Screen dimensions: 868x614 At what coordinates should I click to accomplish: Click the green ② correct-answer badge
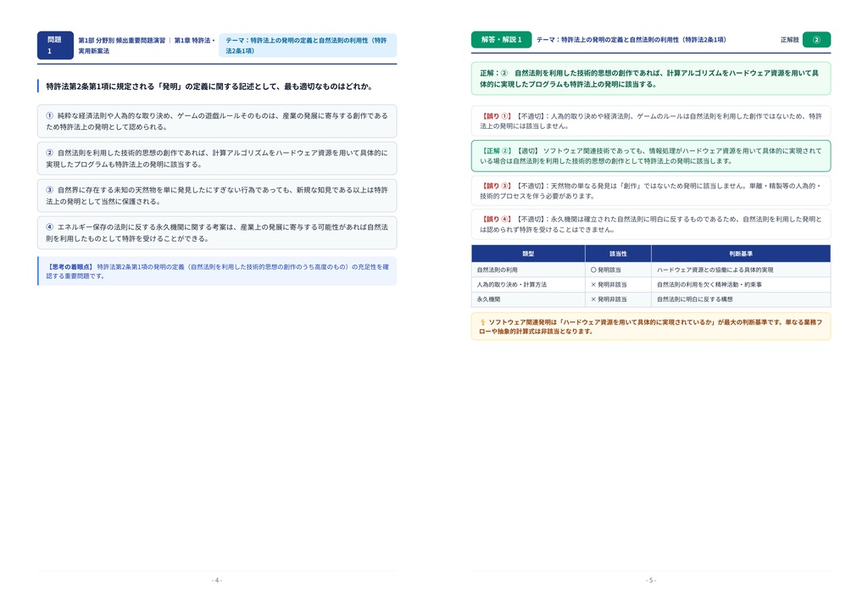click(x=816, y=40)
